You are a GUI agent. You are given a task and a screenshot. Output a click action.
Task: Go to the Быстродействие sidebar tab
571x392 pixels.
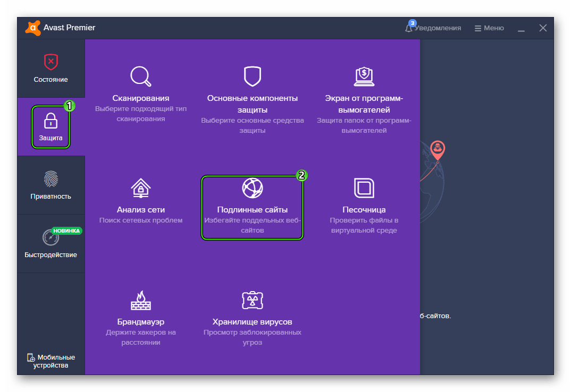click(51, 243)
